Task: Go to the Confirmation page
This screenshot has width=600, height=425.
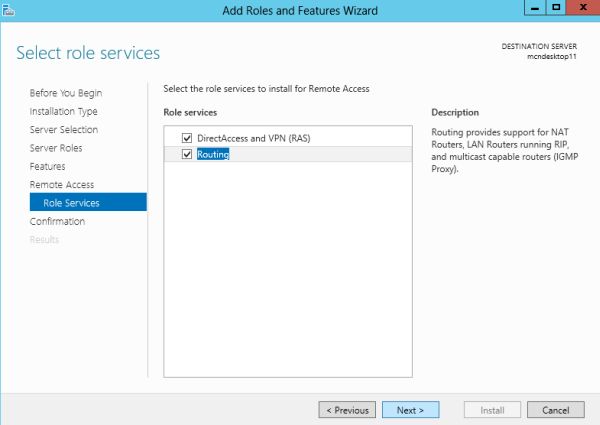Action: point(57,221)
